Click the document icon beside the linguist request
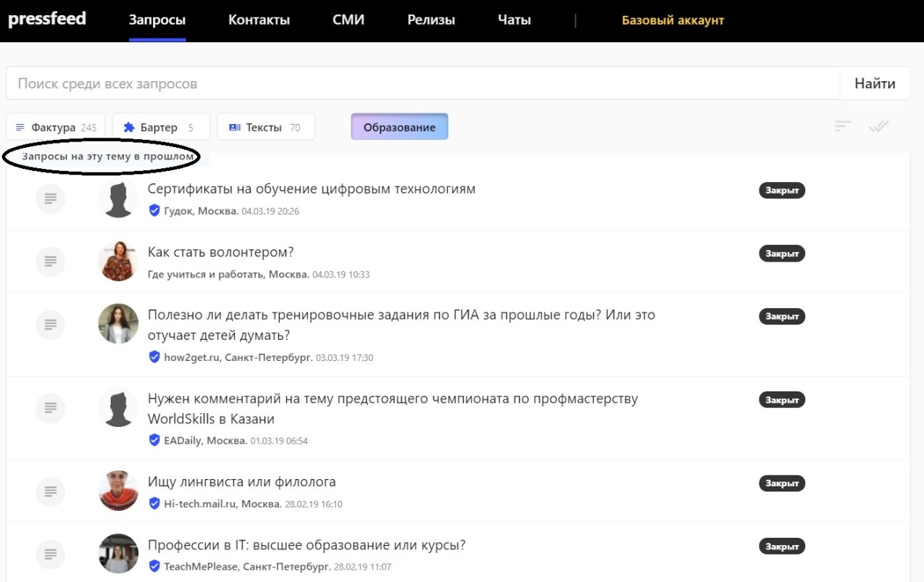The image size is (924, 582). [x=50, y=491]
